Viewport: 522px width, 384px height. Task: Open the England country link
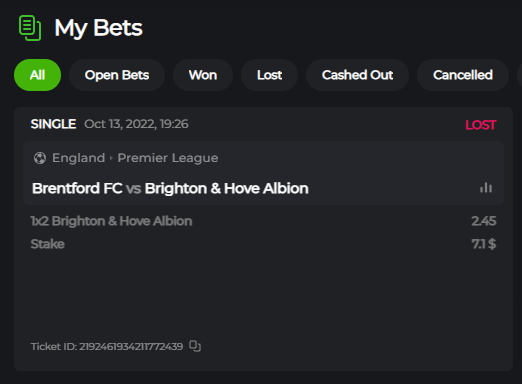78,158
